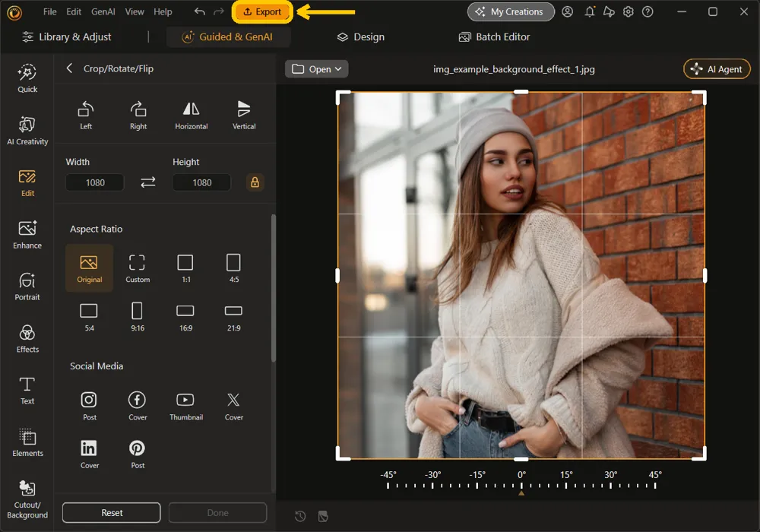Open the settings gear
The width and height of the screenshot is (760, 532).
pos(629,11)
